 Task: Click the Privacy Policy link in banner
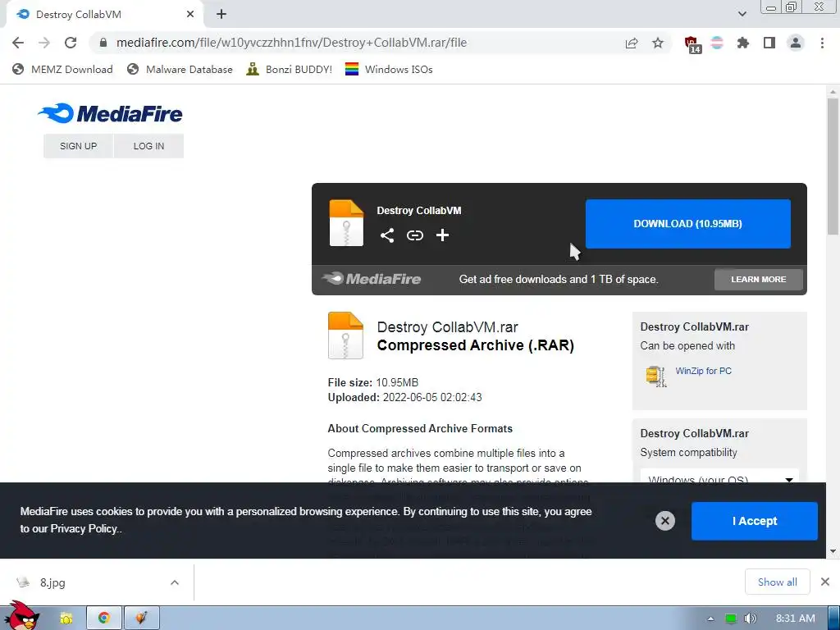(x=84, y=529)
